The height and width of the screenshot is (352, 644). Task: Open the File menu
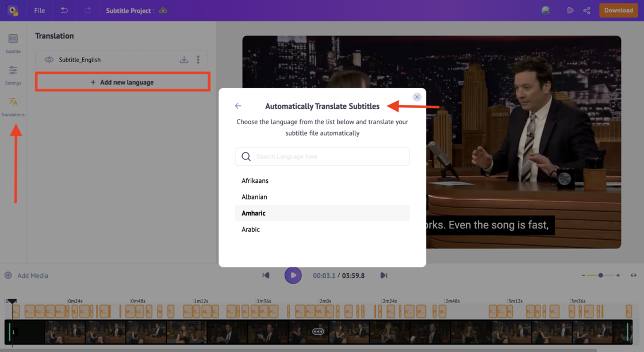tap(39, 10)
